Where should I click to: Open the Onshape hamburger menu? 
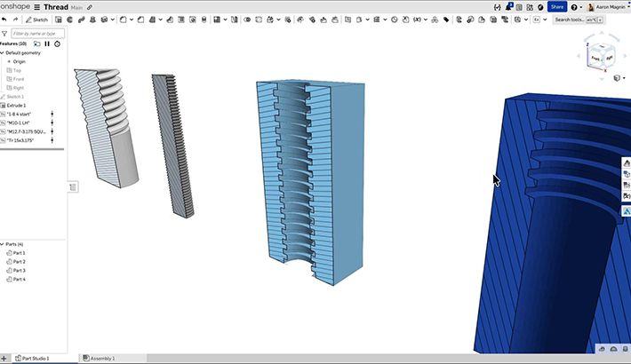click(36, 6)
